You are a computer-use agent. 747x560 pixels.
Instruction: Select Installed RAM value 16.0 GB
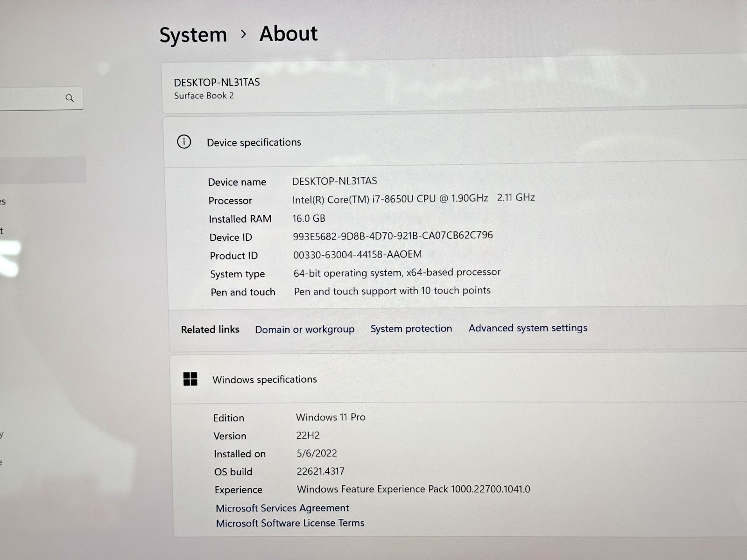click(x=309, y=218)
